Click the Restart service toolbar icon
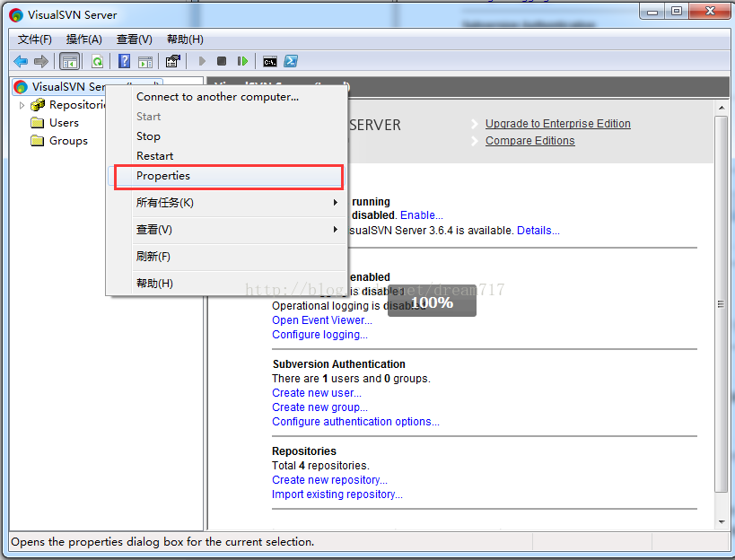The image size is (735, 560). click(x=242, y=61)
